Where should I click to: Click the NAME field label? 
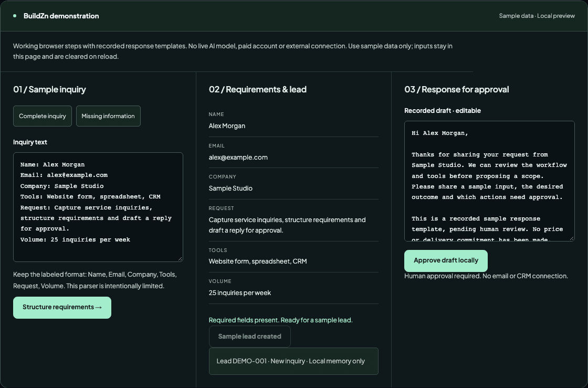coord(216,114)
